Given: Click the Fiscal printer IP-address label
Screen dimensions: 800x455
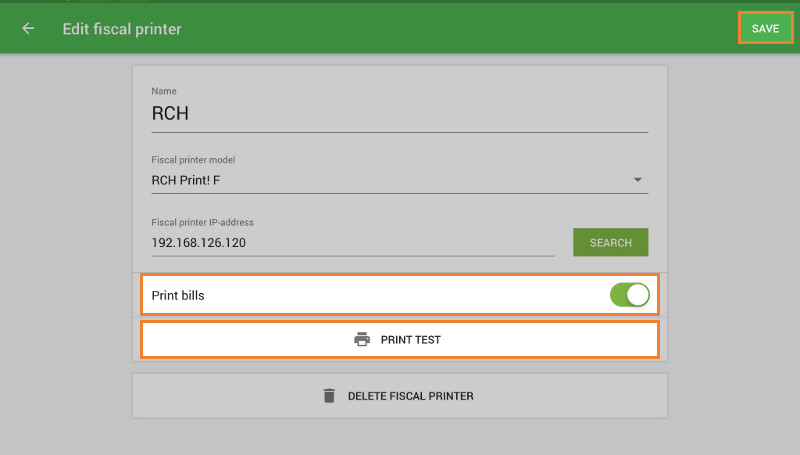Looking at the screenshot, I should coord(202,222).
